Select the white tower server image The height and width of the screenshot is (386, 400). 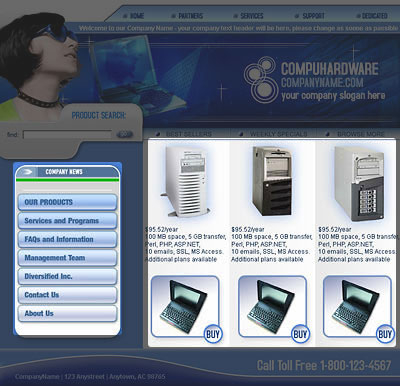coord(186,182)
